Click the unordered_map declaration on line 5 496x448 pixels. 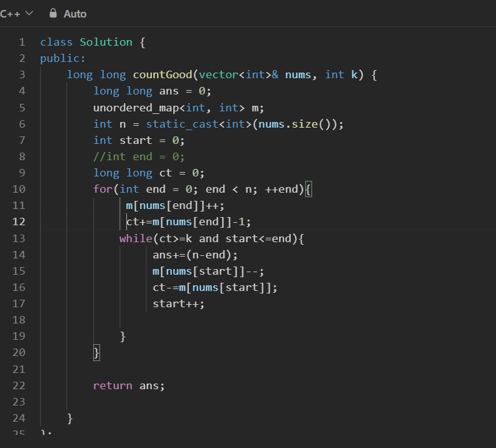(x=178, y=108)
